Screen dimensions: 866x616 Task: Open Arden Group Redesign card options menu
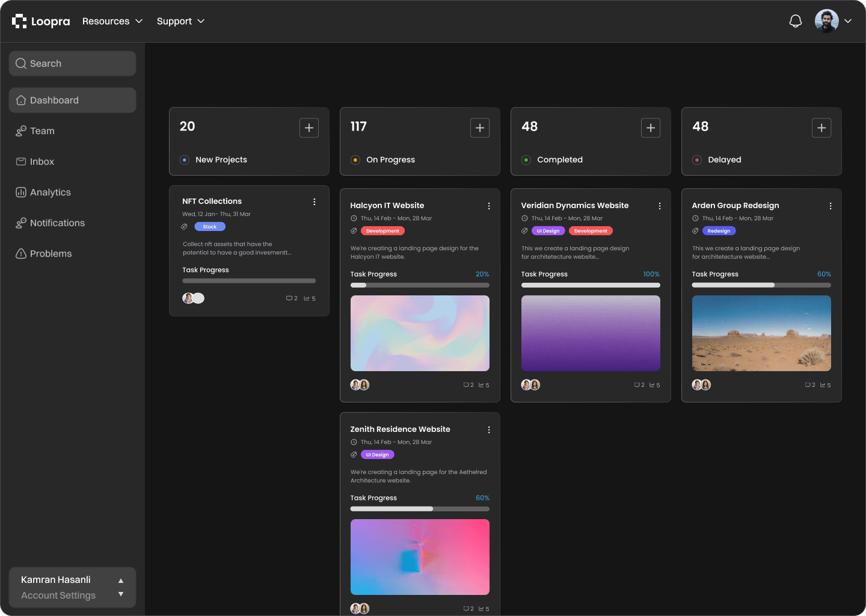(x=831, y=206)
